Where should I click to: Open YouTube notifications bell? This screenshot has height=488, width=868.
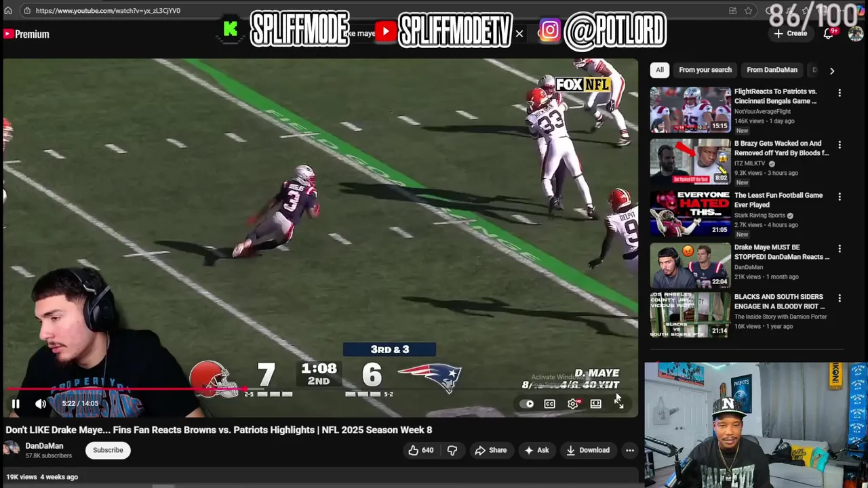829,33
